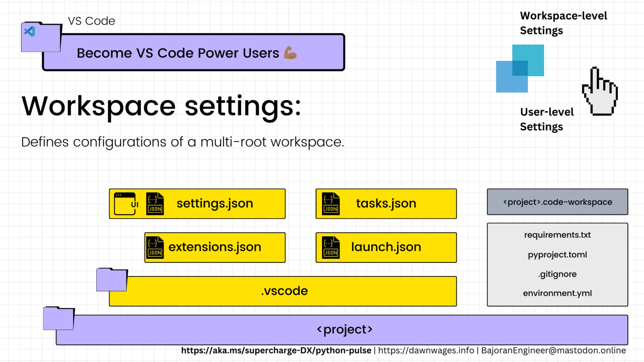Click the JSON file icon beside settings.json

click(155, 204)
